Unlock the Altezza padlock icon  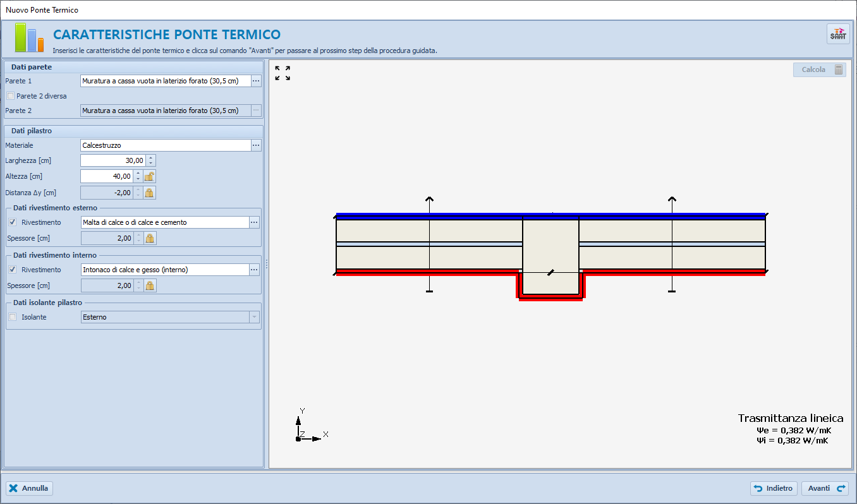(x=149, y=177)
